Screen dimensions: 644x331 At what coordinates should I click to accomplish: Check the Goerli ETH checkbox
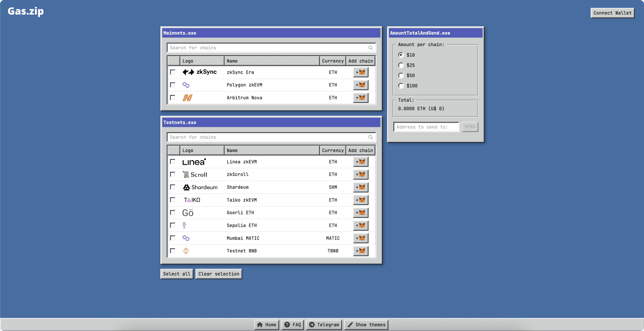click(x=173, y=213)
